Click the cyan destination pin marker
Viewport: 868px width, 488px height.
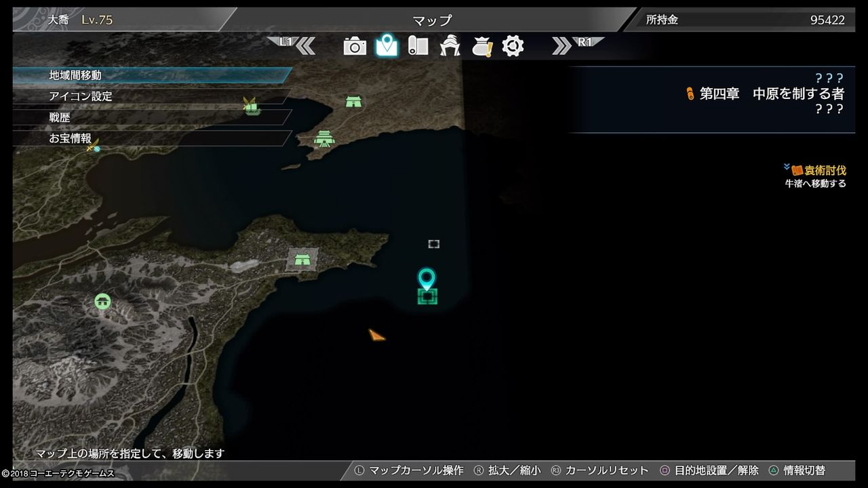point(426,278)
